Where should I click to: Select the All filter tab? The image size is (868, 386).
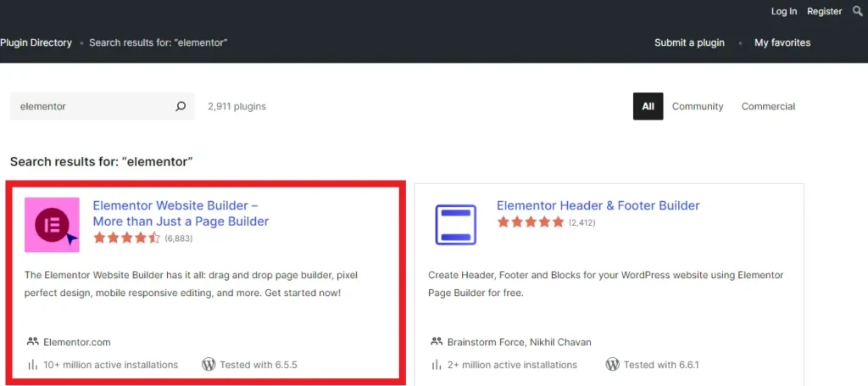(x=648, y=107)
